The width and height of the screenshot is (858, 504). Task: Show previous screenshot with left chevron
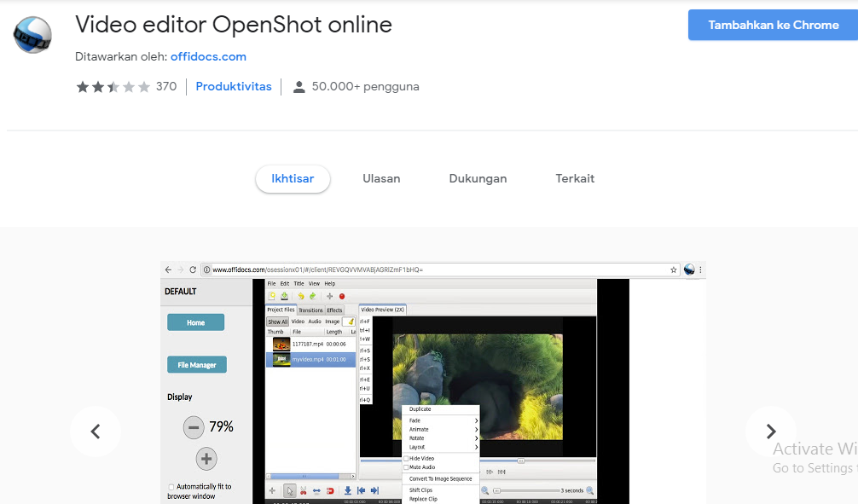pyautogui.click(x=96, y=432)
